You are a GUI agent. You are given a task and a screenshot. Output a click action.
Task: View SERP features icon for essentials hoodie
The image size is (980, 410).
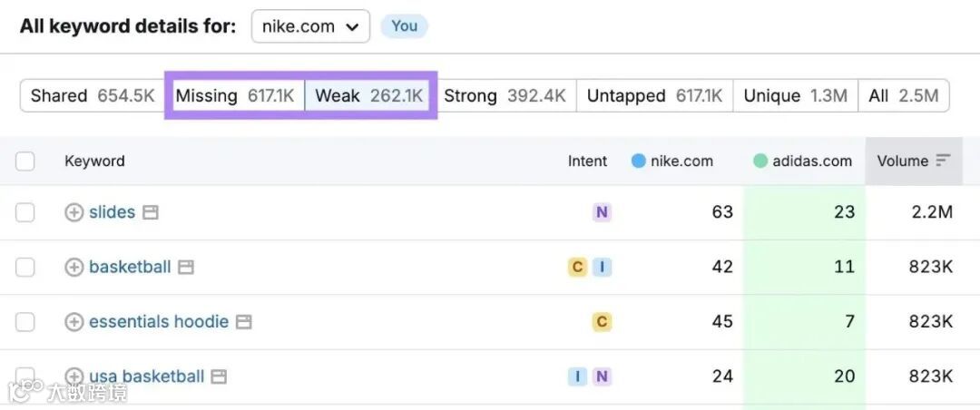(244, 322)
